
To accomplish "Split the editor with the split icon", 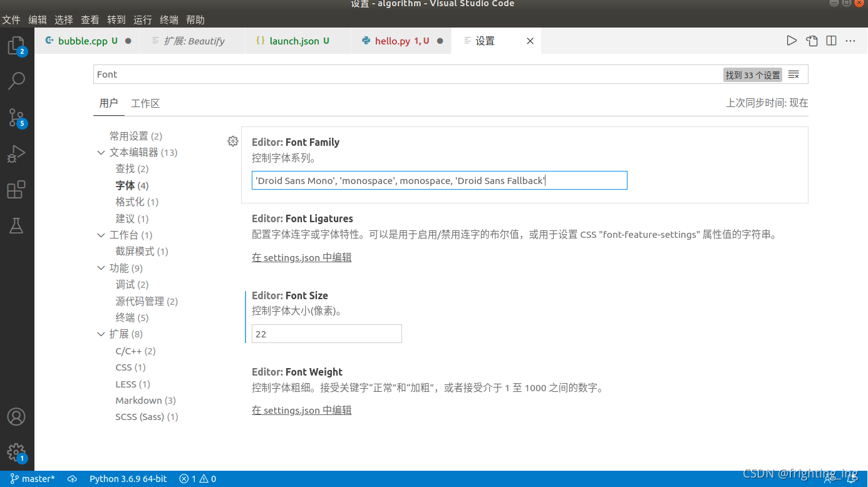I will (x=831, y=40).
